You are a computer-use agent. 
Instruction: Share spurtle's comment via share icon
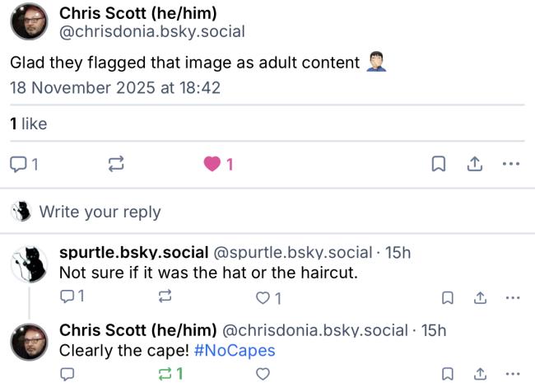[x=479, y=297]
